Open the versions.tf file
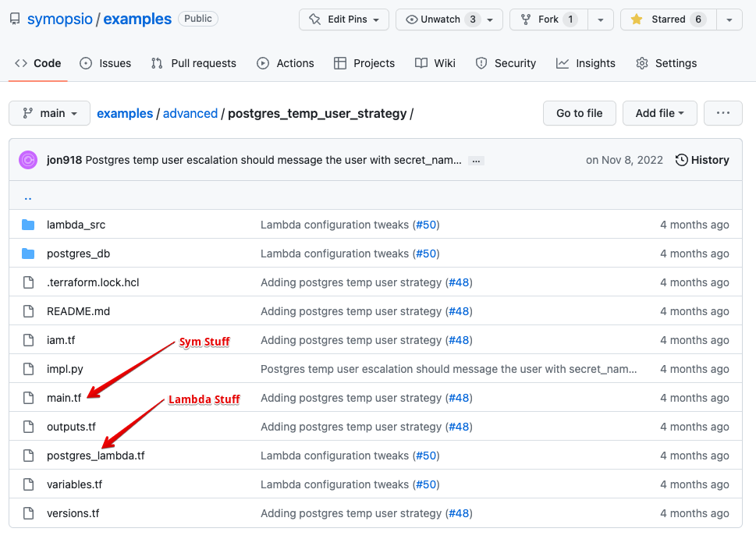The height and width of the screenshot is (539, 756). pyautogui.click(x=73, y=513)
